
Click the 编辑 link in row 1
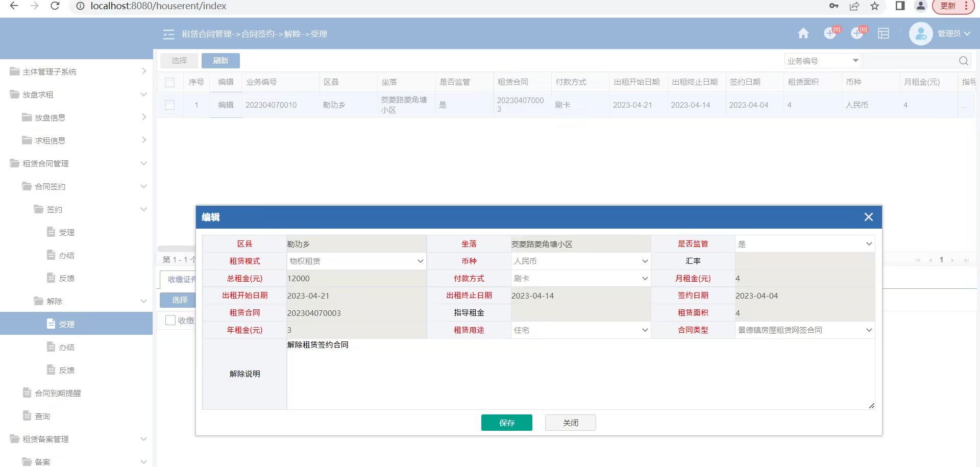(x=226, y=105)
